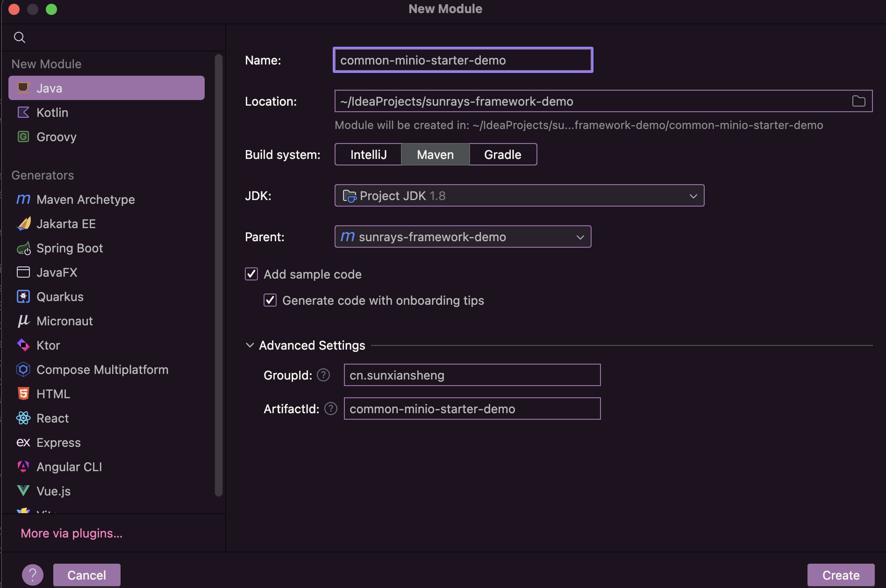
Task: Click the Cancel button
Action: click(86, 575)
